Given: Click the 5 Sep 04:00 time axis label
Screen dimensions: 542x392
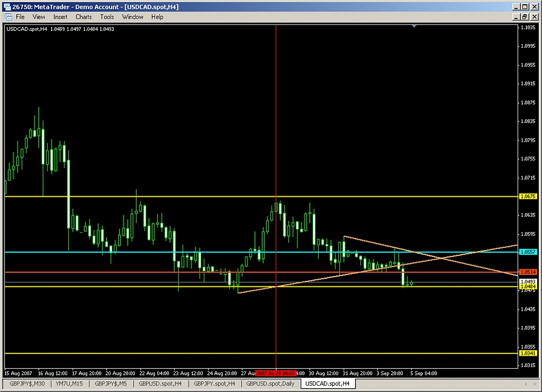Looking at the screenshot, I should (x=424, y=374).
